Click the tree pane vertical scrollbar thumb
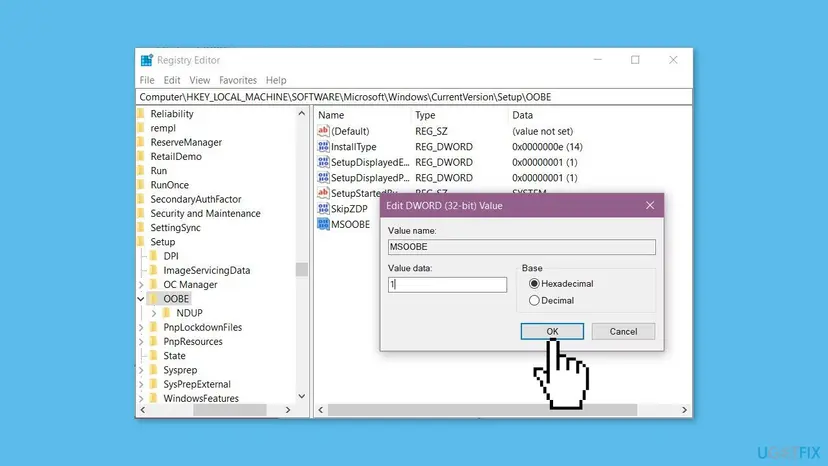 click(302, 269)
